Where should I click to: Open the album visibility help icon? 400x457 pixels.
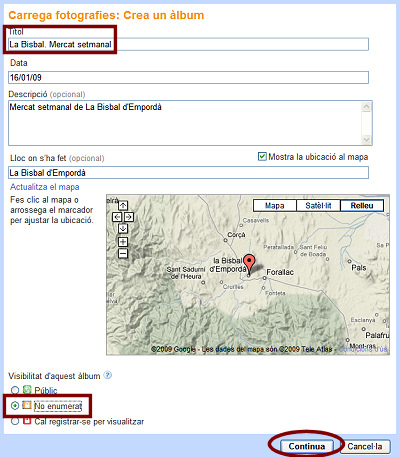point(107,375)
